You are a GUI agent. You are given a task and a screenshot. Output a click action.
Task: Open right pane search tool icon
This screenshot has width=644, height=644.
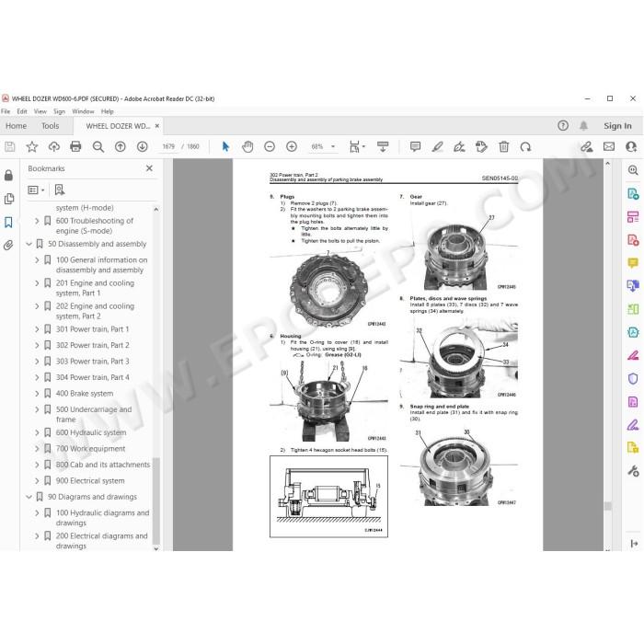633,170
